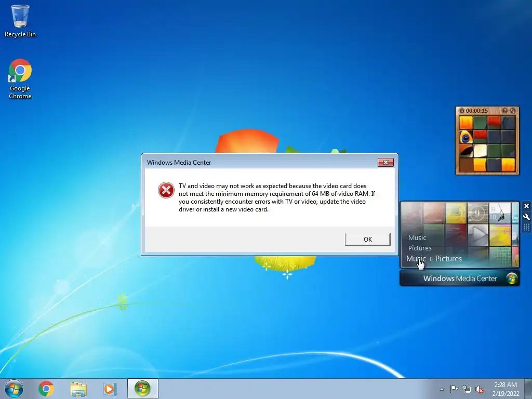Click the muted volume tray icon
532x399 pixels.
pos(480,390)
